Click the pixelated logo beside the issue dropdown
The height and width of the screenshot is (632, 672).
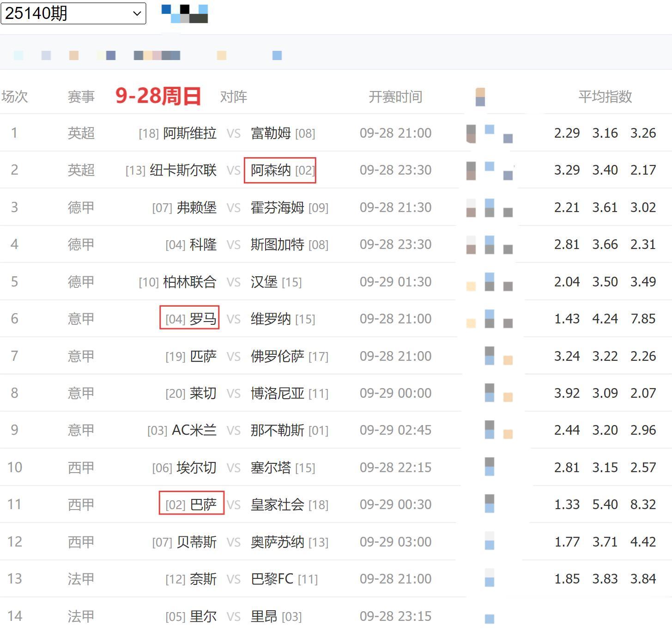[185, 14]
